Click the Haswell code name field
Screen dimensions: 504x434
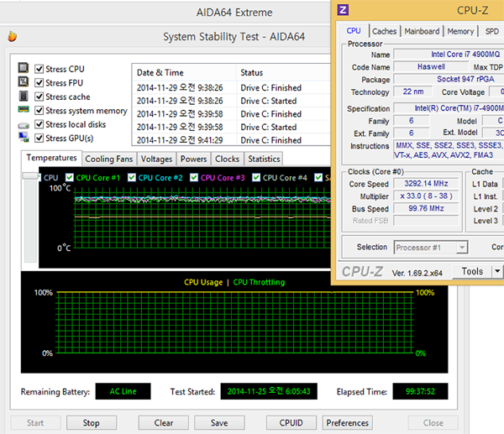[431, 67]
